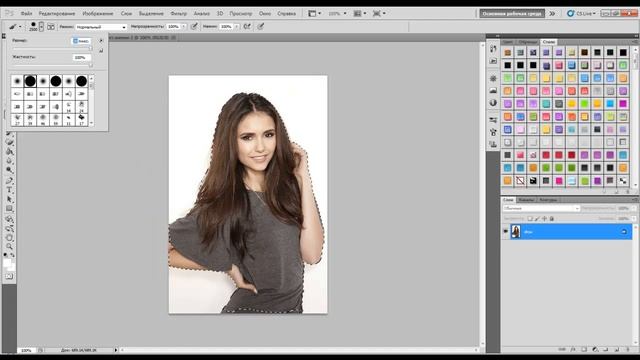This screenshot has height=360, width=640.
Task: Open the Выделение menu
Action: pyautogui.click(x=151, y=13)
